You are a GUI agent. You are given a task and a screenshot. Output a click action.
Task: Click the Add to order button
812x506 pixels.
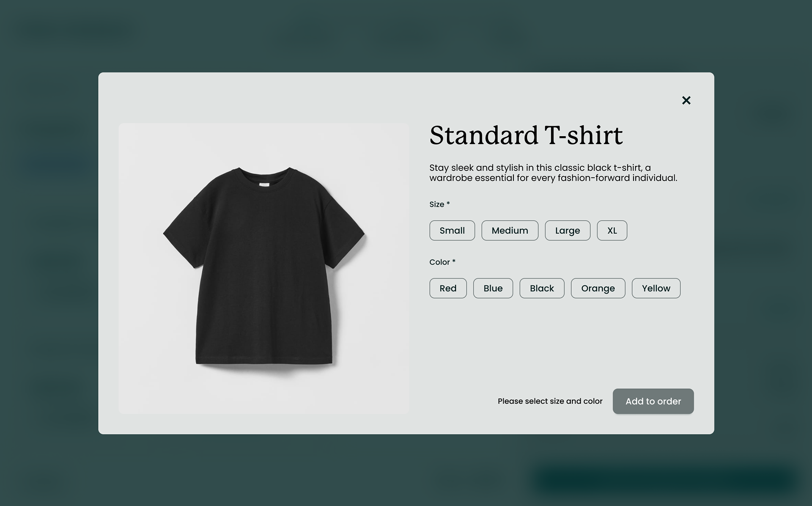pyautogui.click(x=653, y=401)
